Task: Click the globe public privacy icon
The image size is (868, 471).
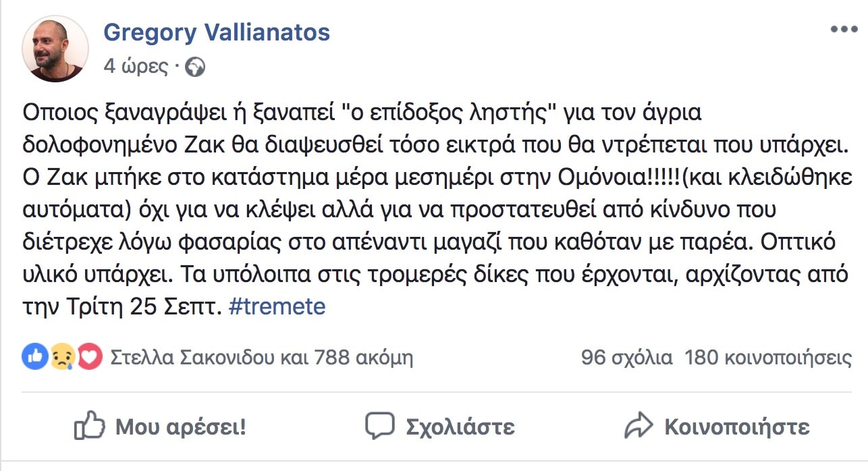Action: click(x=194, y=67)
